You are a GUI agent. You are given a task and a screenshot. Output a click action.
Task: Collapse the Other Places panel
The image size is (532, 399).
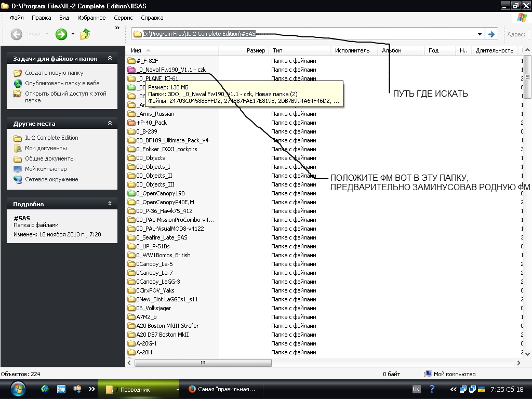[x=110, y=123]
